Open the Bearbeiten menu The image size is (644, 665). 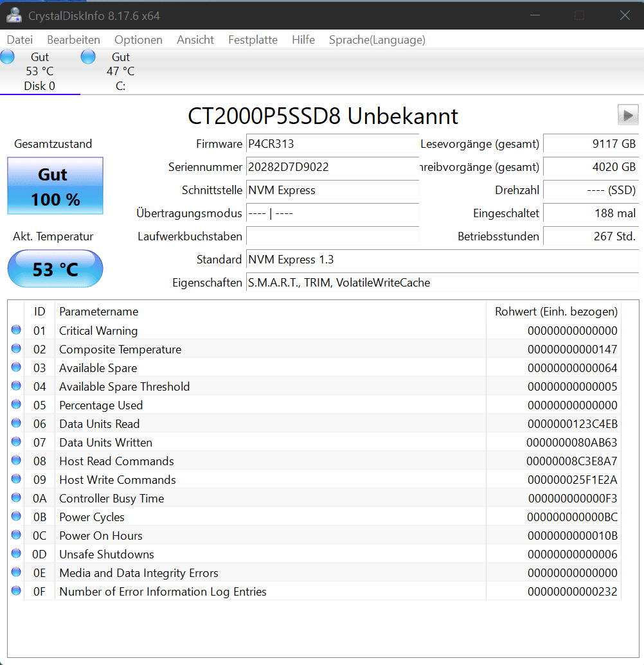(x=73, y=40)
